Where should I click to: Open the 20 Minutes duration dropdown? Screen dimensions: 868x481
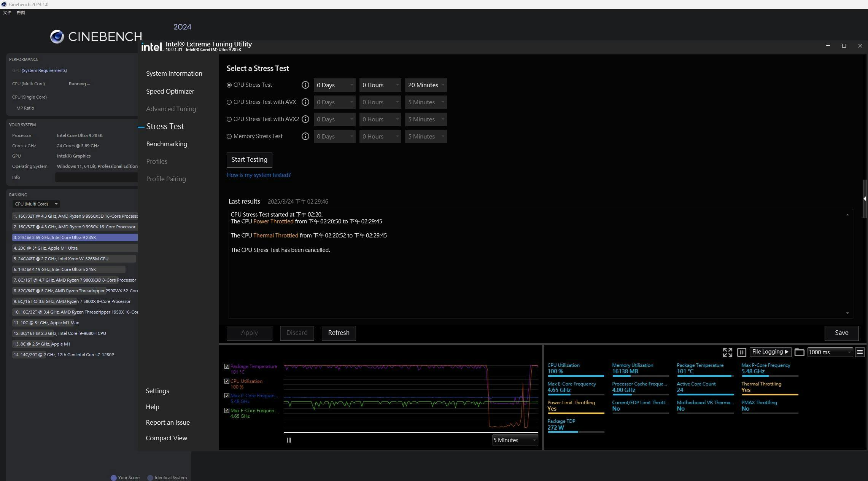coord(426,85)
